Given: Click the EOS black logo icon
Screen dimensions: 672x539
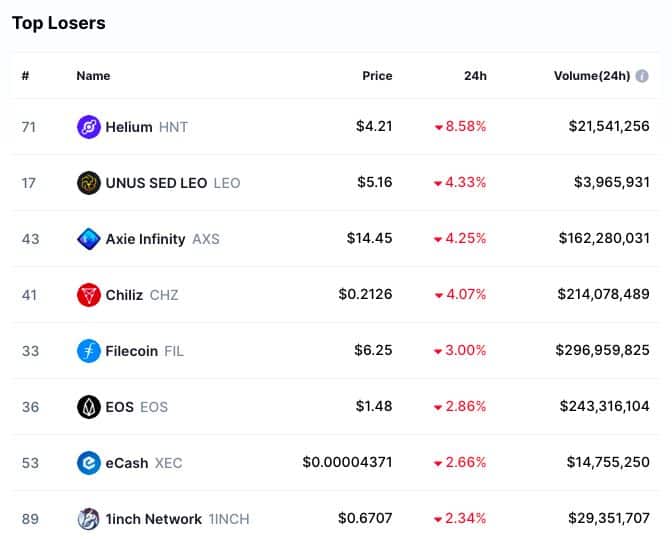Looking at the screenshot, I should (x=89, y=407).
